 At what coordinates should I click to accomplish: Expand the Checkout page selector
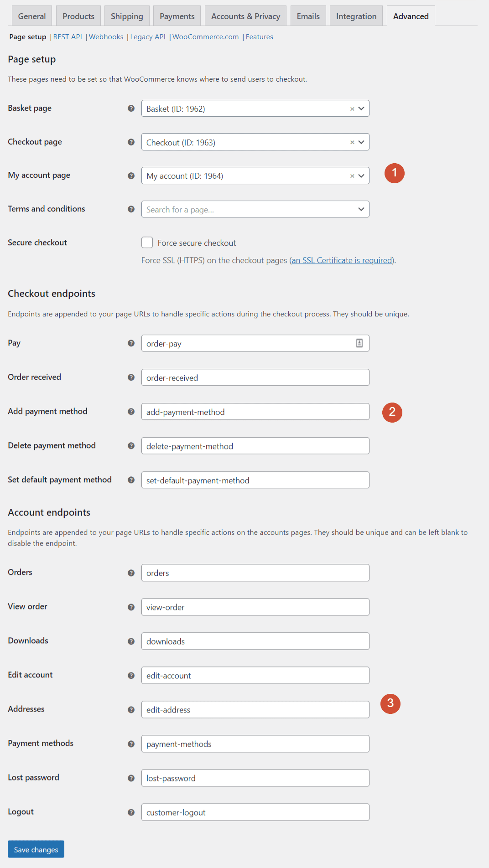361,142
